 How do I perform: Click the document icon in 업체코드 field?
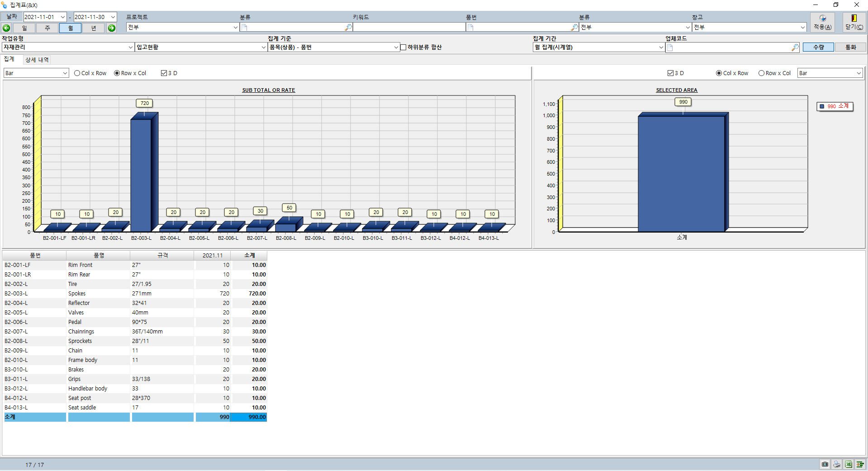[x=670, y=48]
